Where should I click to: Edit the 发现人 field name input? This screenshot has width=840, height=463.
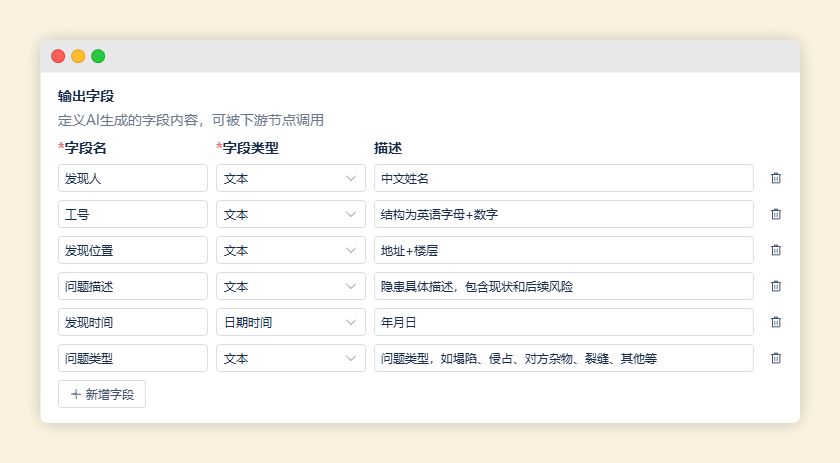[x=133, y=178]
